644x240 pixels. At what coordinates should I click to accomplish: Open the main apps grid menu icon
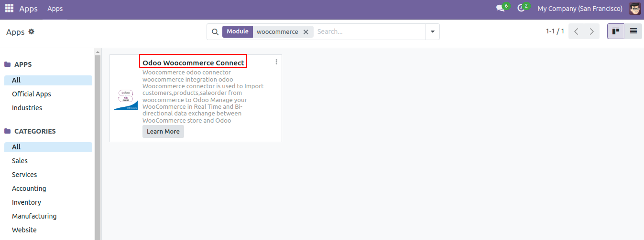(x=9, y=9)
